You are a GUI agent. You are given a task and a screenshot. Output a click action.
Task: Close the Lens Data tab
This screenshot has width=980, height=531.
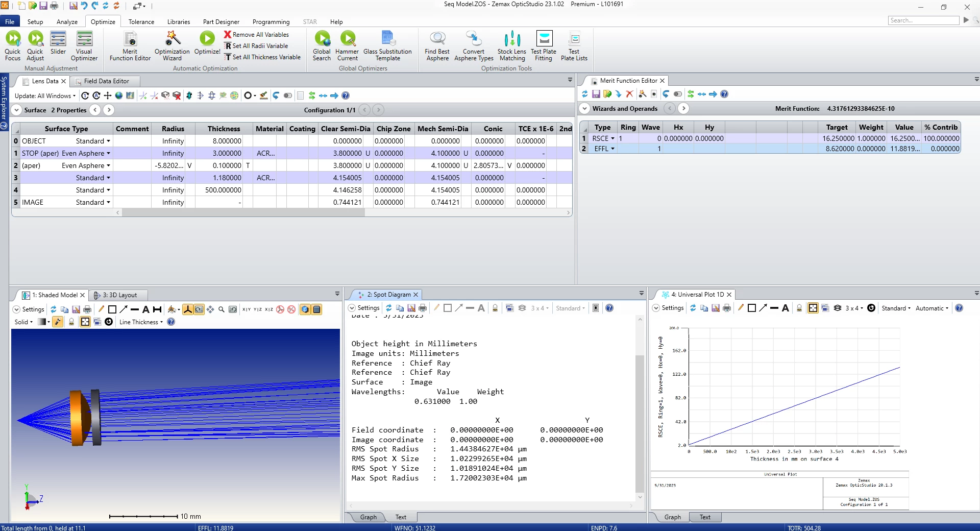(x=63, y=81)
